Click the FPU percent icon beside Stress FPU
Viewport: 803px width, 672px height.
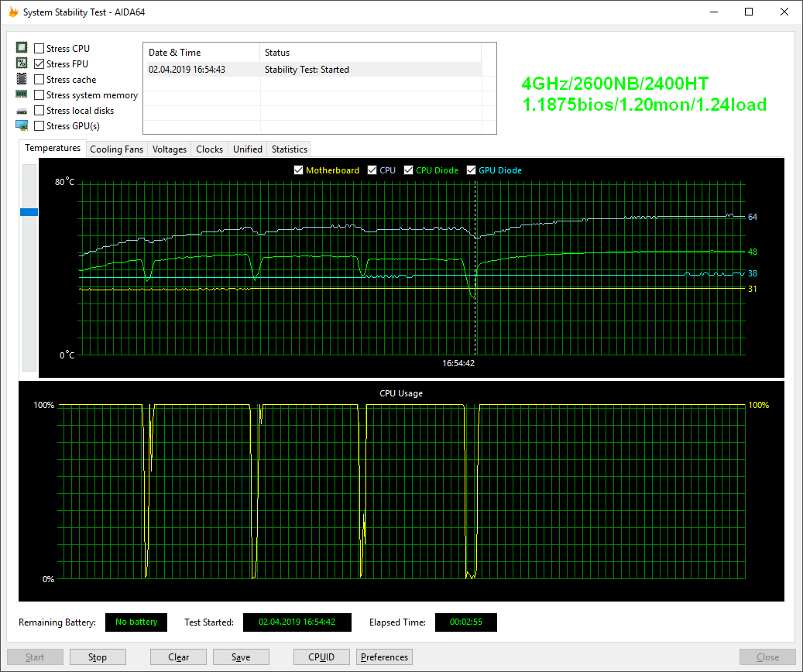point(22,63)
